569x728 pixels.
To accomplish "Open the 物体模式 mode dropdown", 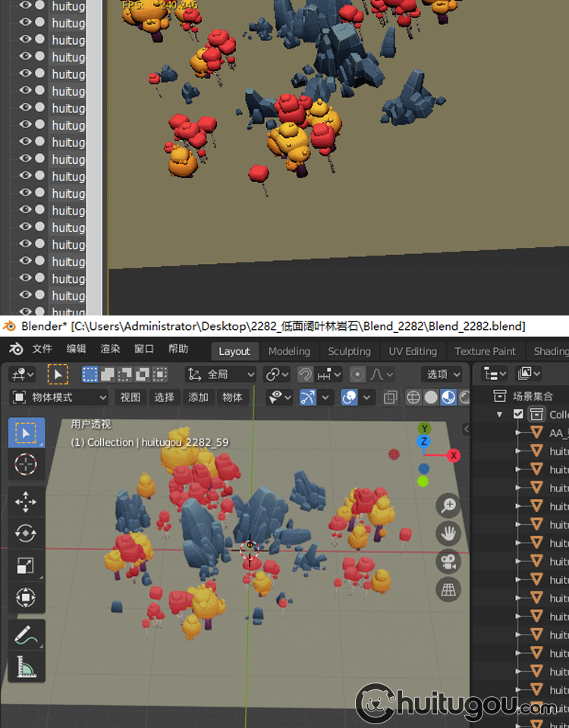I will 59,397.
